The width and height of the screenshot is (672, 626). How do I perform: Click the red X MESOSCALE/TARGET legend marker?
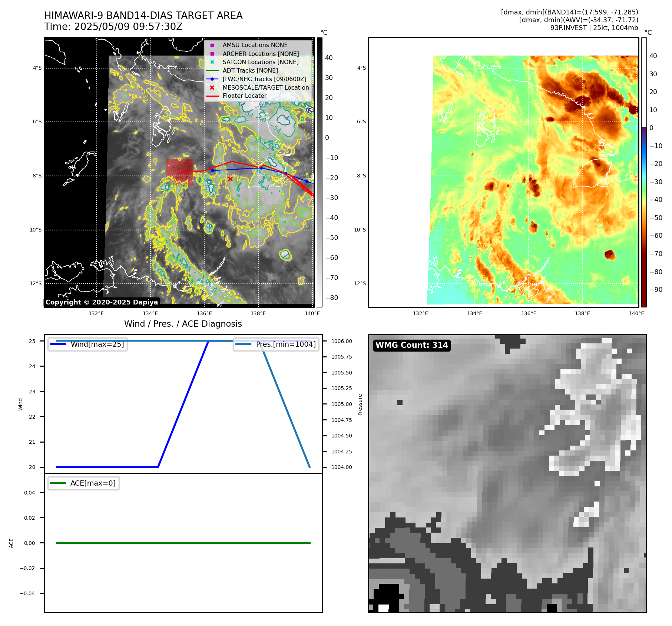point(212,88)
